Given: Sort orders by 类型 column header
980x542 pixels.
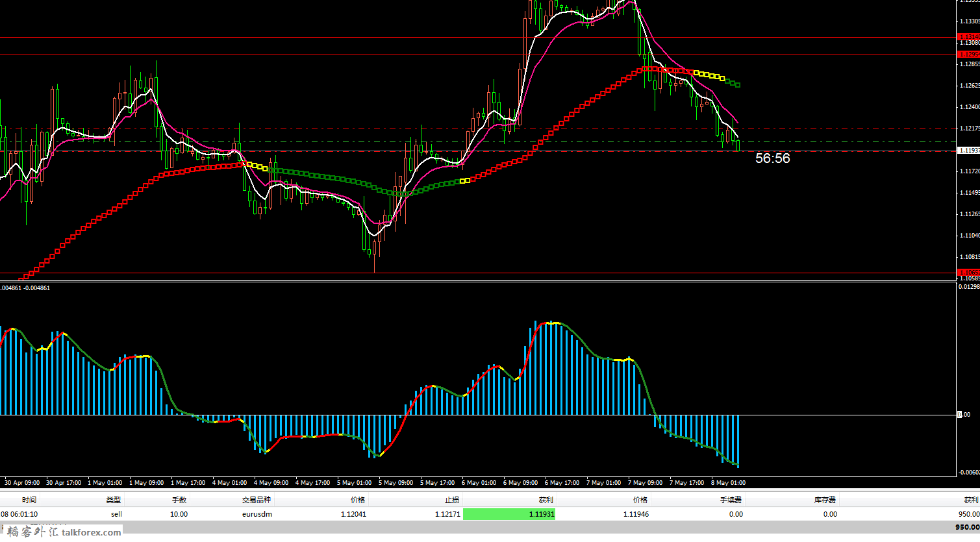Looking at the screenshot, I should [114, 500].
